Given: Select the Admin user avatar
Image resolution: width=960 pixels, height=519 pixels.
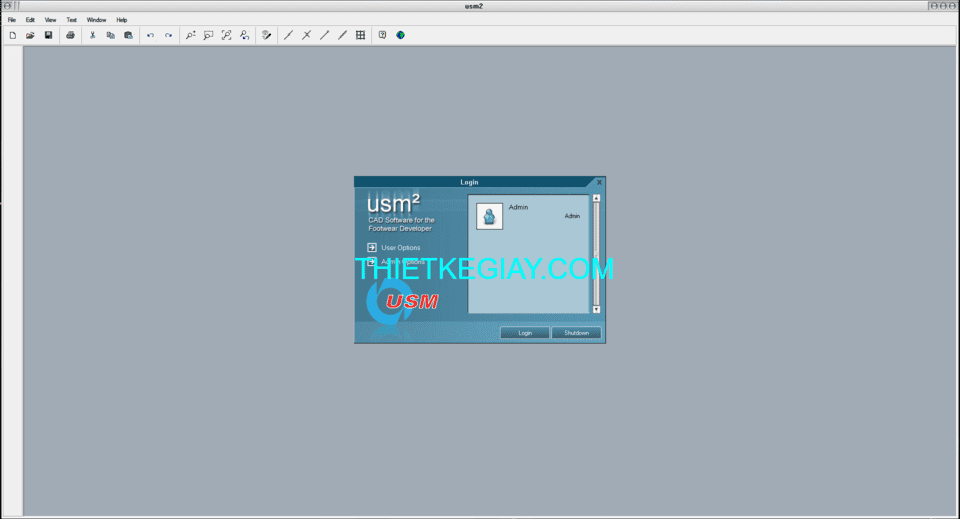Looking at the screenshot, I should [x=489, y=217].
